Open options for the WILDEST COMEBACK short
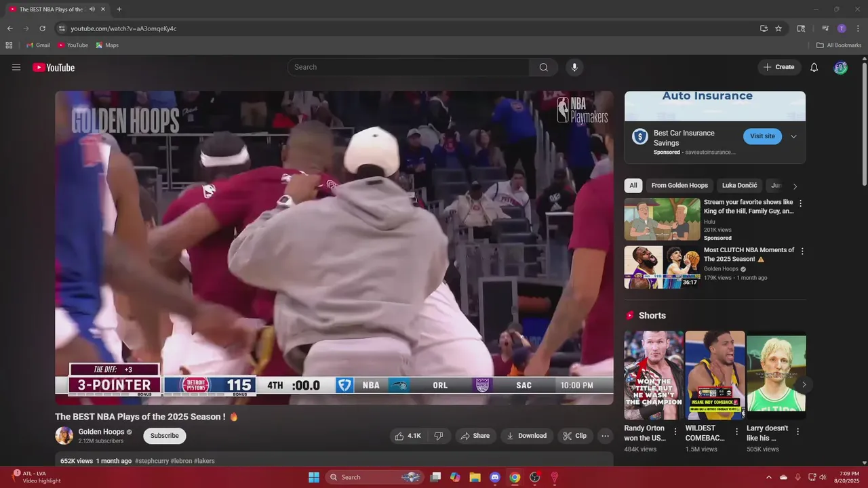This screenshot has height=488, width=868. [x=736, y=431]
